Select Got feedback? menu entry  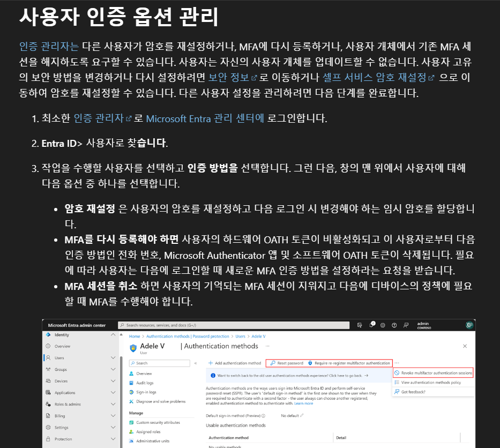[433, 392]
